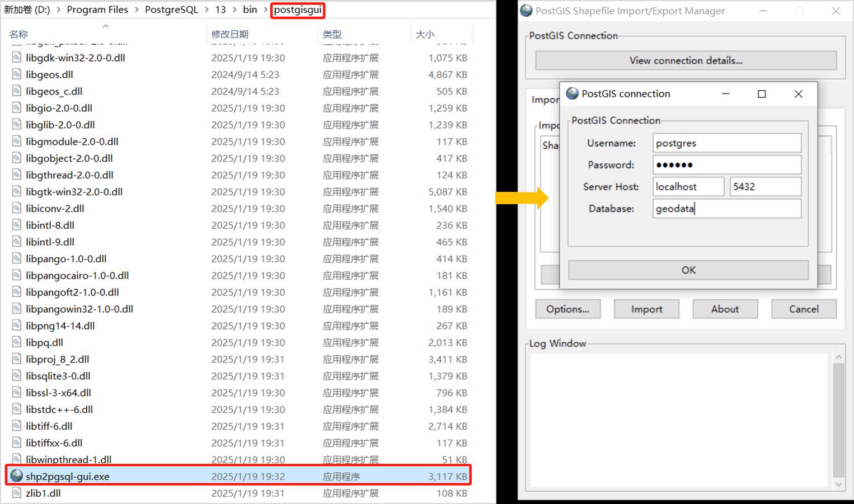Click the libpangoft2-1.0-0.dll file icon
854x504 pixels.
[17, 293]
